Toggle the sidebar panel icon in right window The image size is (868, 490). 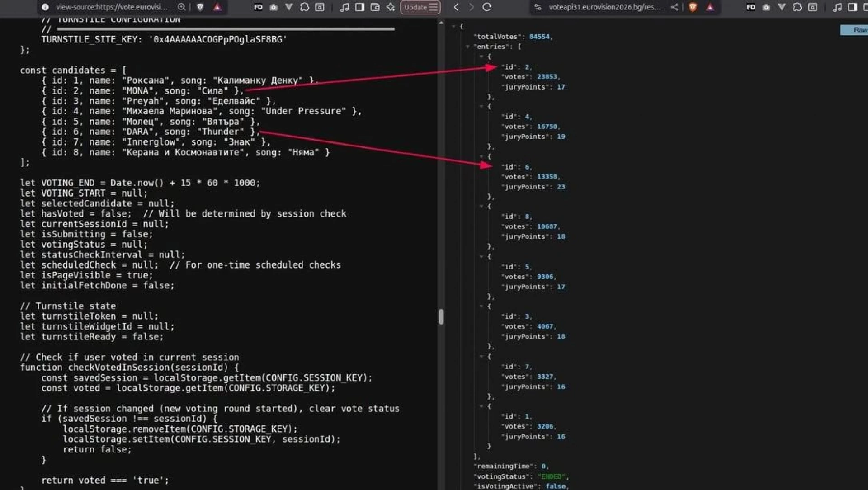pos(852,7)
